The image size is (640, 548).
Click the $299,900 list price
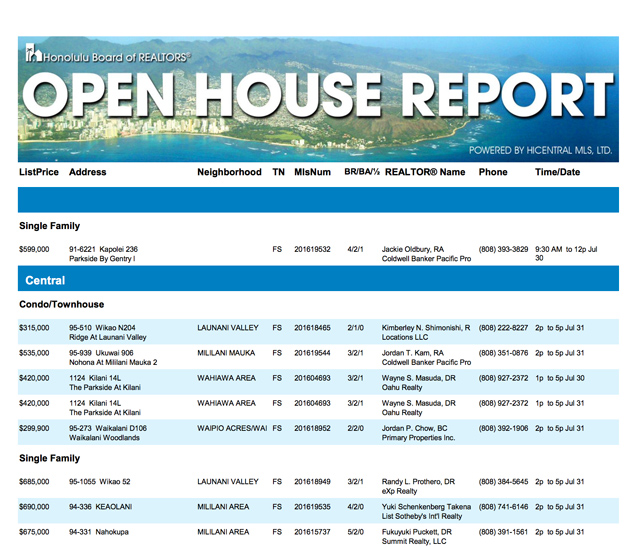point(34,428)
